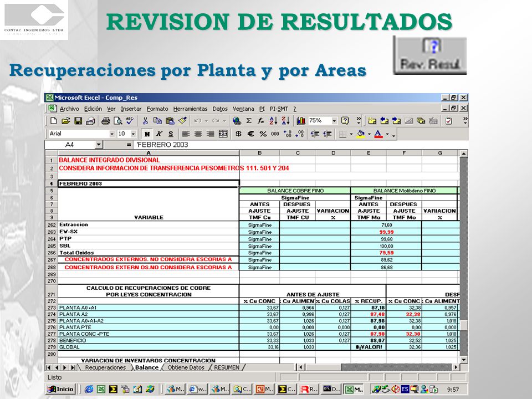Click the horizontal scrollbar right arrow

point(456,367)
